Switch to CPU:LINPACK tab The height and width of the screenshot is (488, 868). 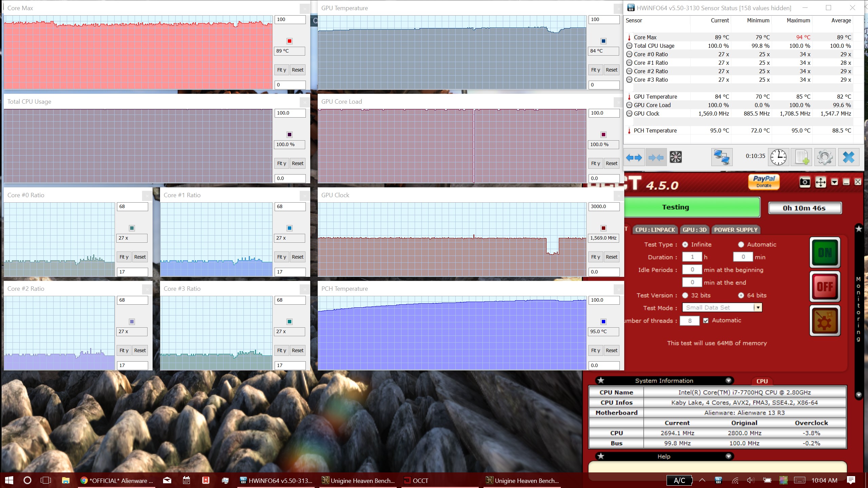655,230
